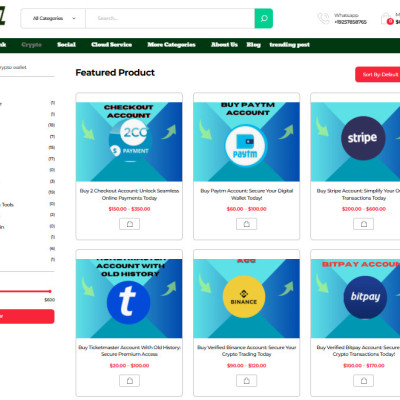400x400 pixels.
Task: Open the Cloud Service menu
Action: [112, 45]
